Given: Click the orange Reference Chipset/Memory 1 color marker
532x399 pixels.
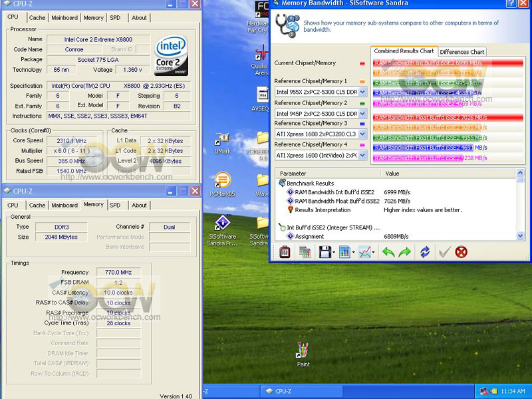Looking at the screenshot, I should pyautogui.click(x=362, y=81).
